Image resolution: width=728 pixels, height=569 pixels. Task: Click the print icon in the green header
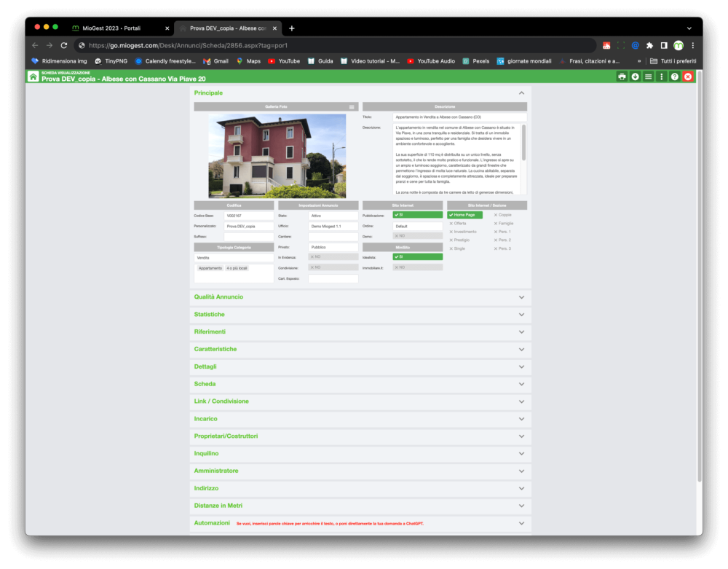tap(622, 76)
